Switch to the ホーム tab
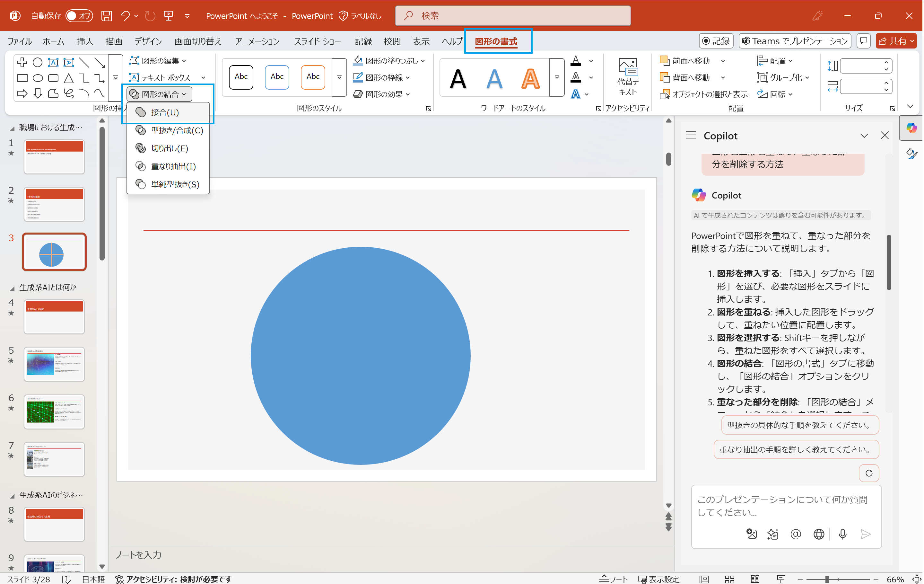This screenshot has width=924, height=584. (x=53, y=41)
